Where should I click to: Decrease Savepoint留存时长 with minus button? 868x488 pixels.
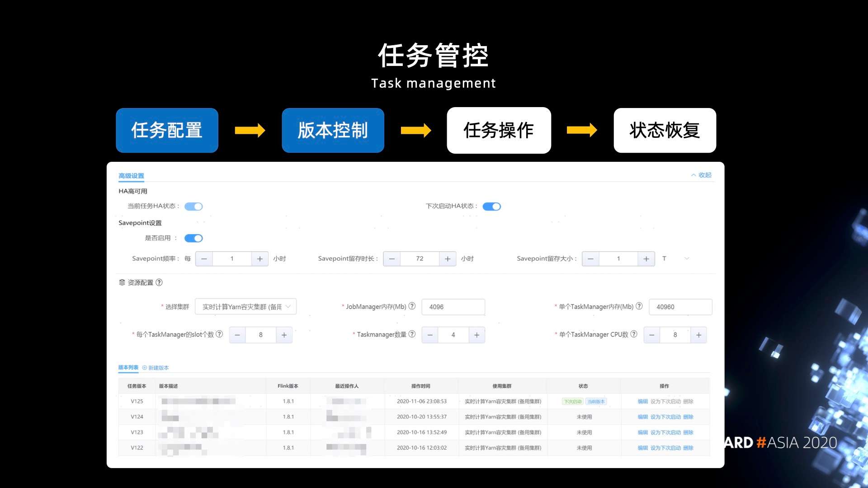click(392, 259)
